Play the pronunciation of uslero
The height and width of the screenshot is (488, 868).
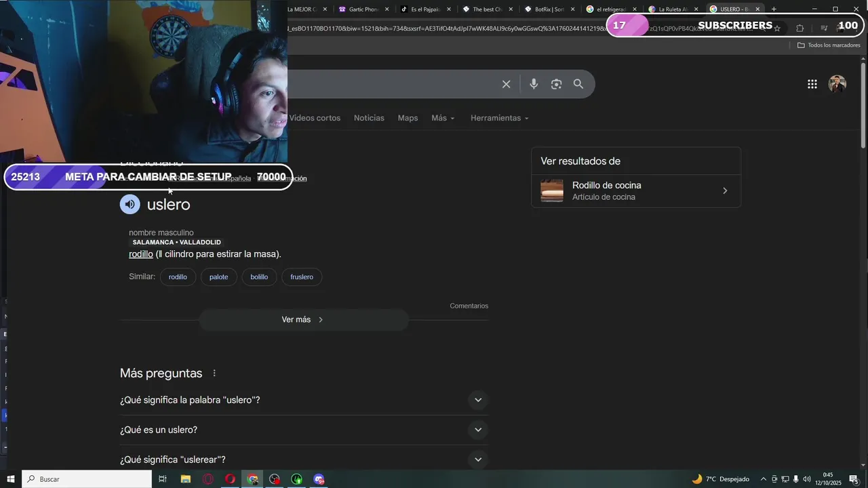click(x=130, y=204)
